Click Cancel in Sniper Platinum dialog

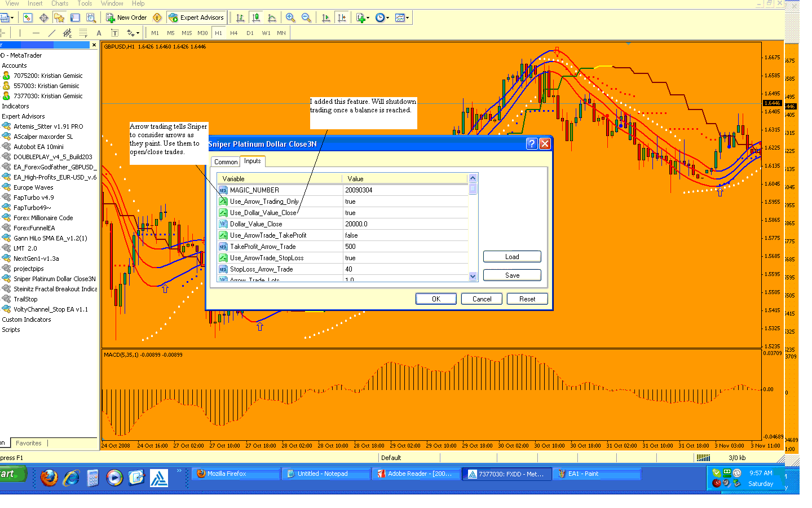[482, 299]
